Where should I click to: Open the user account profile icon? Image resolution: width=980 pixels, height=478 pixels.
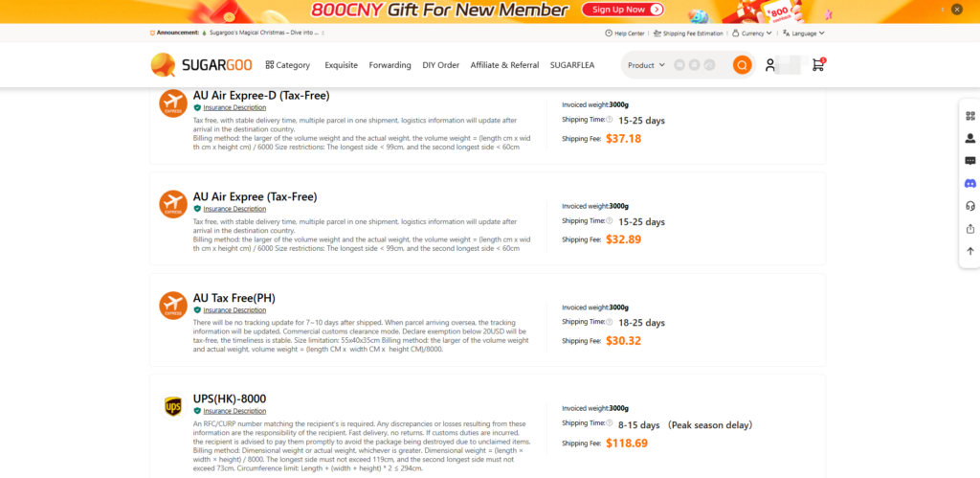tap(770, 65)
